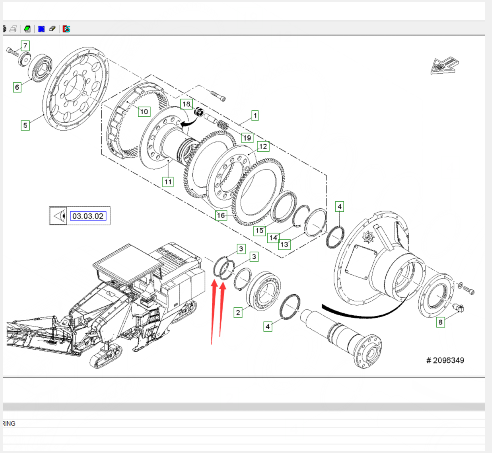Click the 03.03.02 group number field

click(88, 216)
